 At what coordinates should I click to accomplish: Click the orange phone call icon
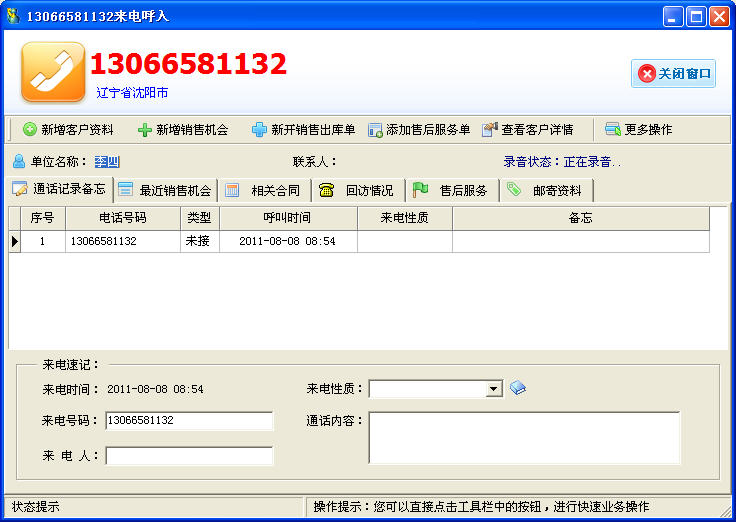(x=53, y=72)
